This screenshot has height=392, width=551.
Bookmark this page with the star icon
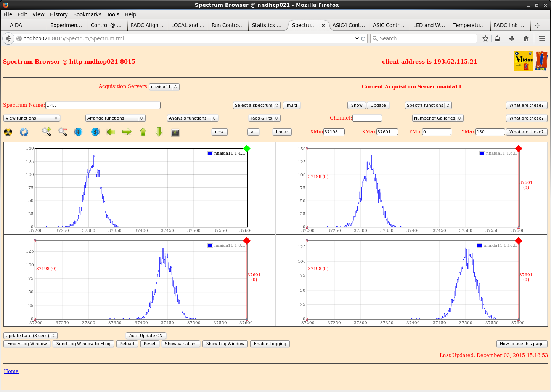(485, 38)
